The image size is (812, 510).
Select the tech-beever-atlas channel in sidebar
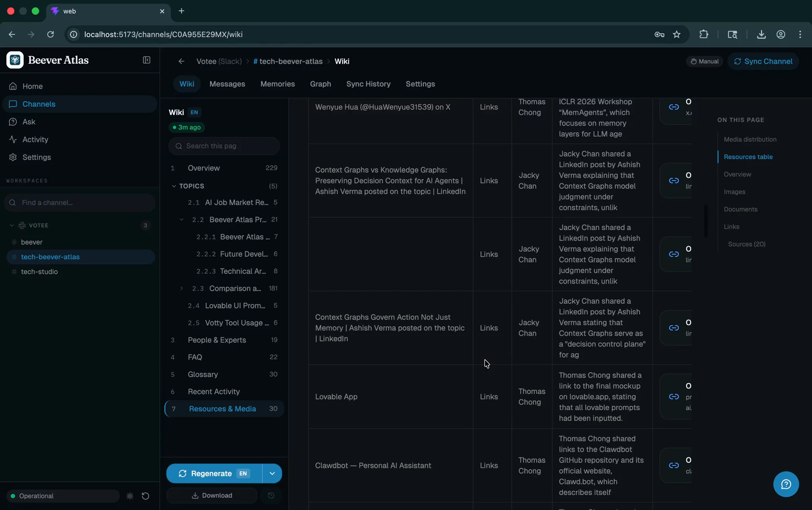80,257
